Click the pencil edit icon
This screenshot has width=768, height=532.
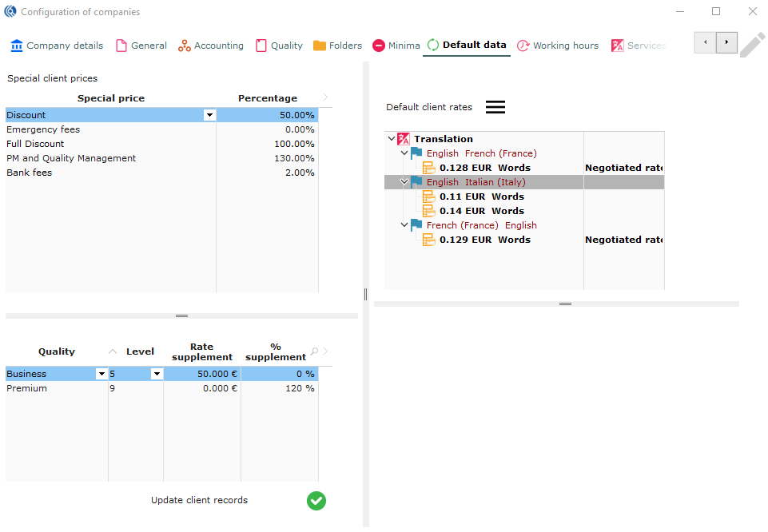pyautogui.click(x=751, y=45)
